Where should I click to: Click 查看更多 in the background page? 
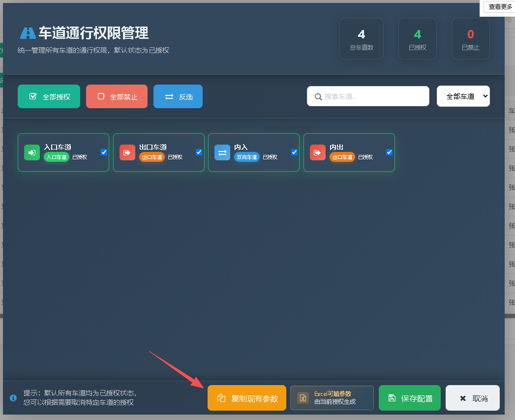pyautogui.click(x=500, y=6)
